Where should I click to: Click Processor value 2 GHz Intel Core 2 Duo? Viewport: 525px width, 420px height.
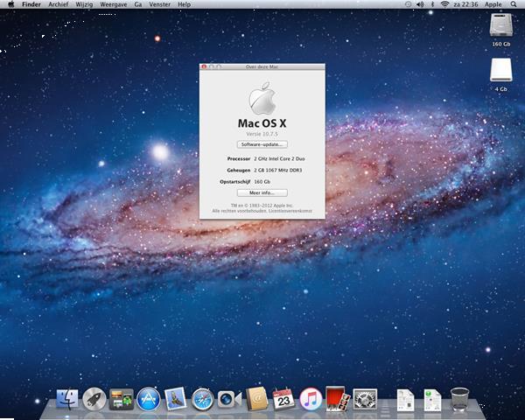coord(279,158)
